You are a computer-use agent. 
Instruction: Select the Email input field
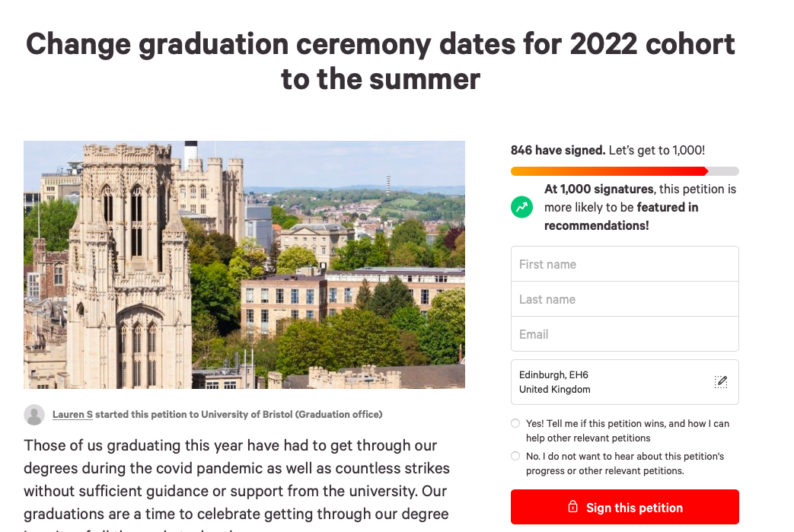624,334
